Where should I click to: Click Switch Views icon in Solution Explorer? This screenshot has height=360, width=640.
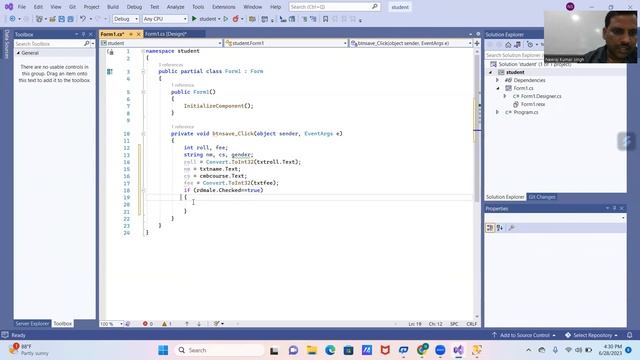pos(518,44)
